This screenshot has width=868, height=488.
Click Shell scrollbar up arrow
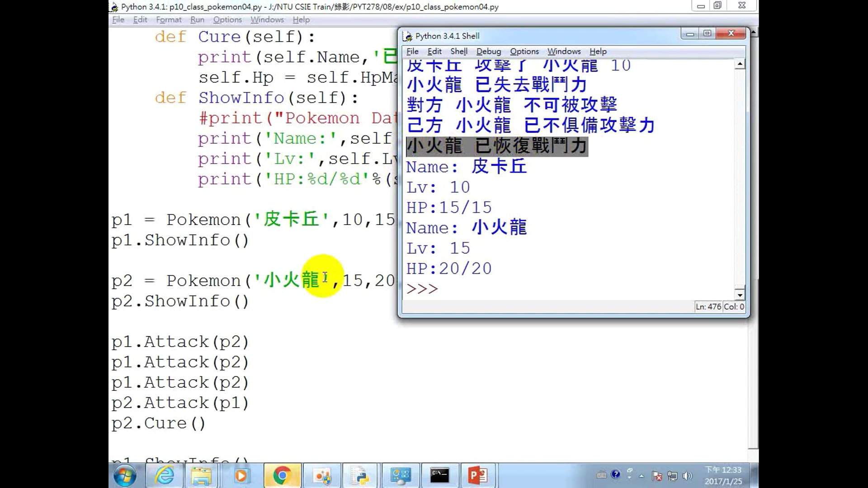[x=740, y=64]
